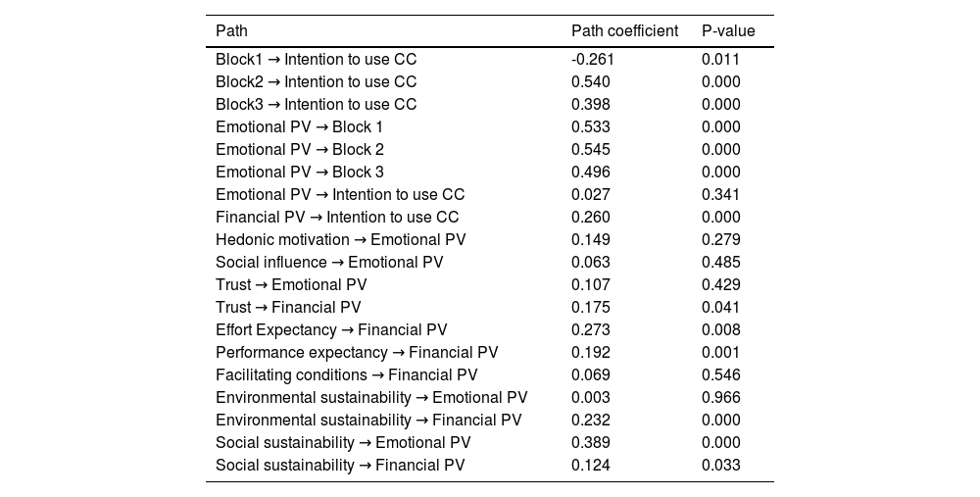
Task: Click Social sustainability → Emotional PV path
Action: [343, 442]
